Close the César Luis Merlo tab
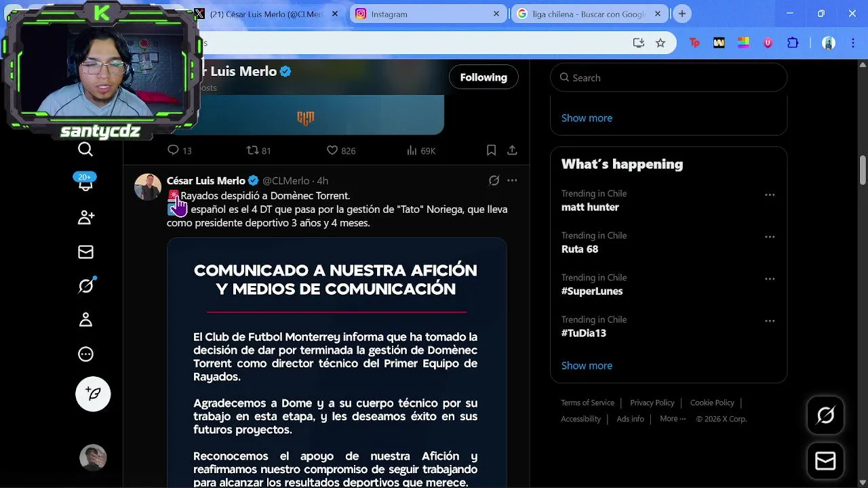 coord(335,14)
